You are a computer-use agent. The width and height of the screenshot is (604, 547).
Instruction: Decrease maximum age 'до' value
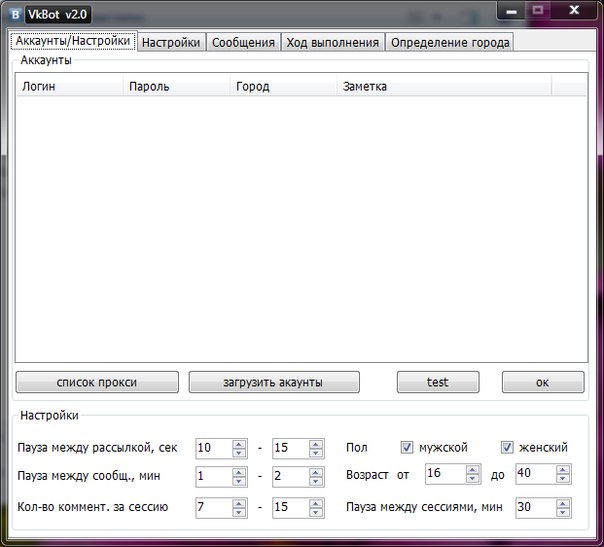click(x=564, y=478)
